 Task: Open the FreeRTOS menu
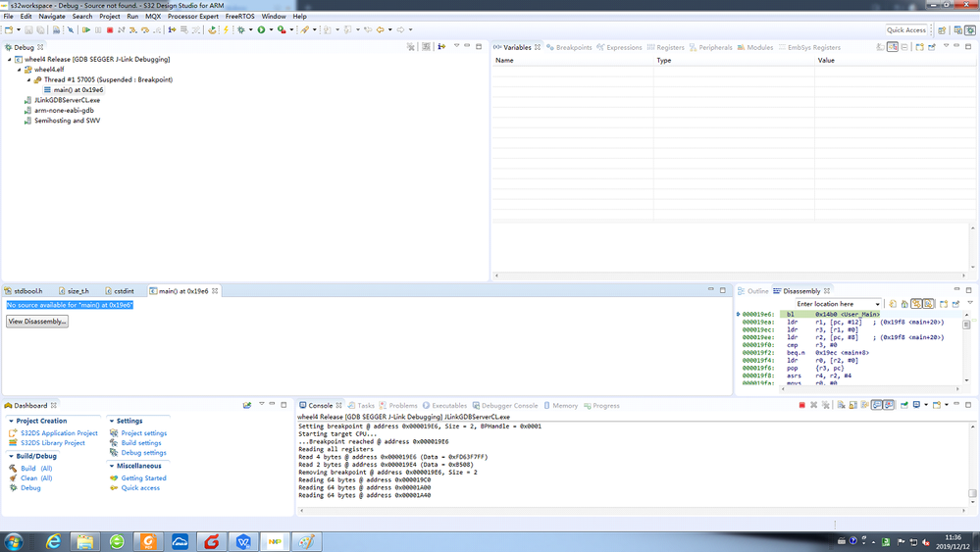tap(240, 17)
